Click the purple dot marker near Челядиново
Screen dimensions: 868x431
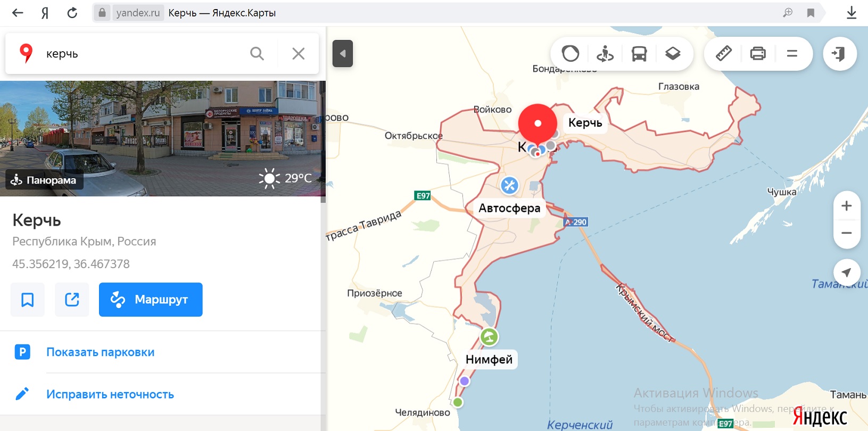(465, 381)
